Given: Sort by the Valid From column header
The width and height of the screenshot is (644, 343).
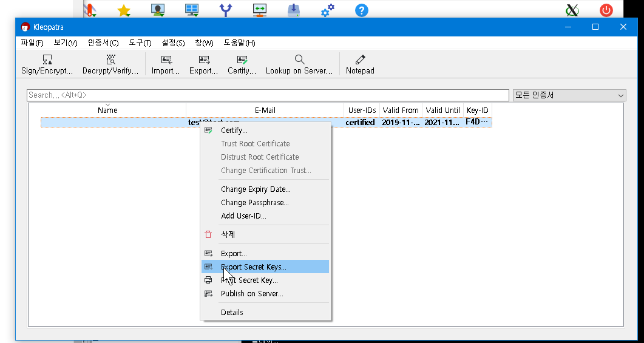Looking at the screenshot, I should (x=401, y=110).
